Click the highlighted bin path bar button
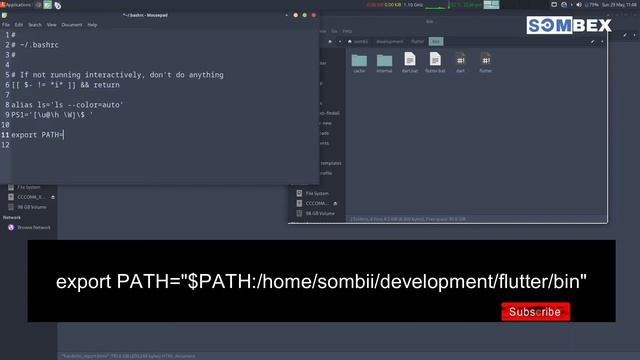The height and width of the screenshot is (360, 640). click(x=436, y=42)
